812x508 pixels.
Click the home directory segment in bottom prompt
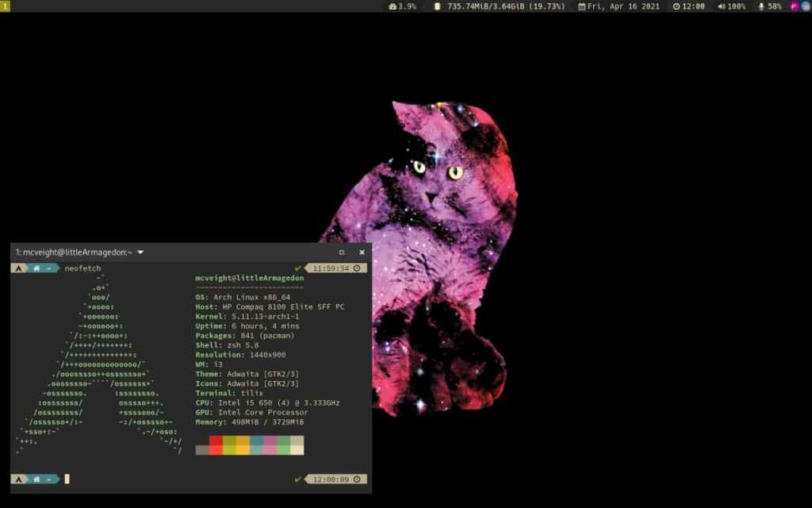[37, 479]
